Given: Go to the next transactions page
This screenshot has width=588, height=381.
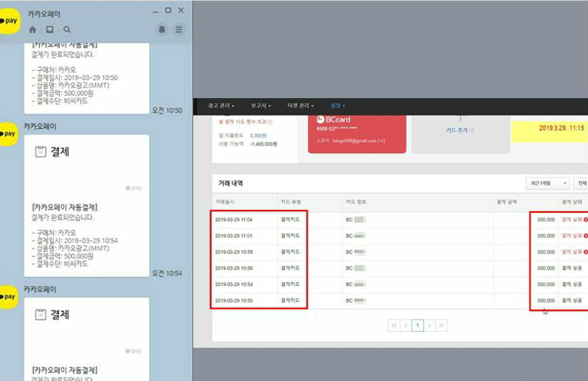Looking at the screenshot, I should (x=430, y=325).
